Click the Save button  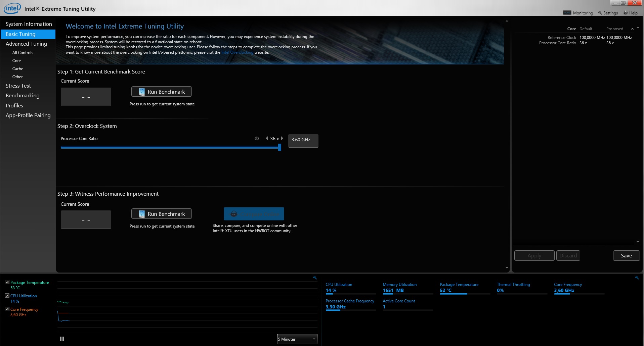626,255
